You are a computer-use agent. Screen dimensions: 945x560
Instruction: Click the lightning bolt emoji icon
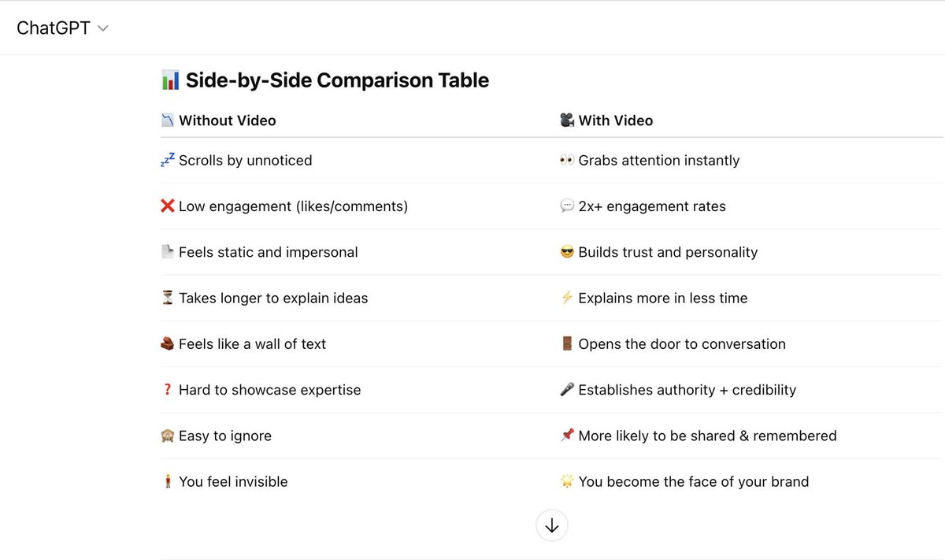click(566, 298)
